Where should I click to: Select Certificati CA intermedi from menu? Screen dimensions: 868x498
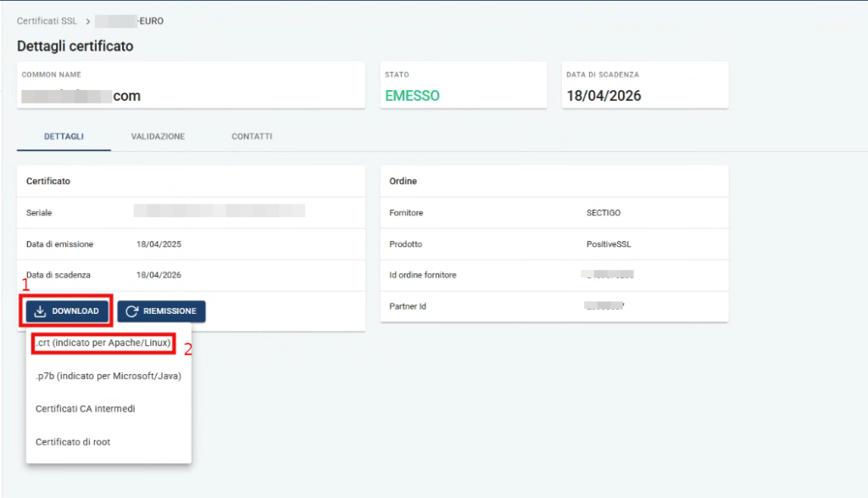(86, 409)
